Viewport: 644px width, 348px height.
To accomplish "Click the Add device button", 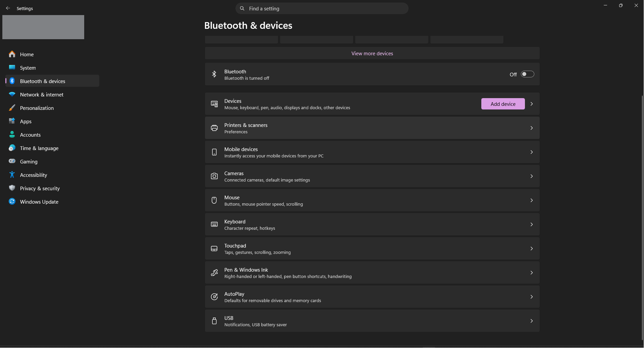I will coord(503,104).
